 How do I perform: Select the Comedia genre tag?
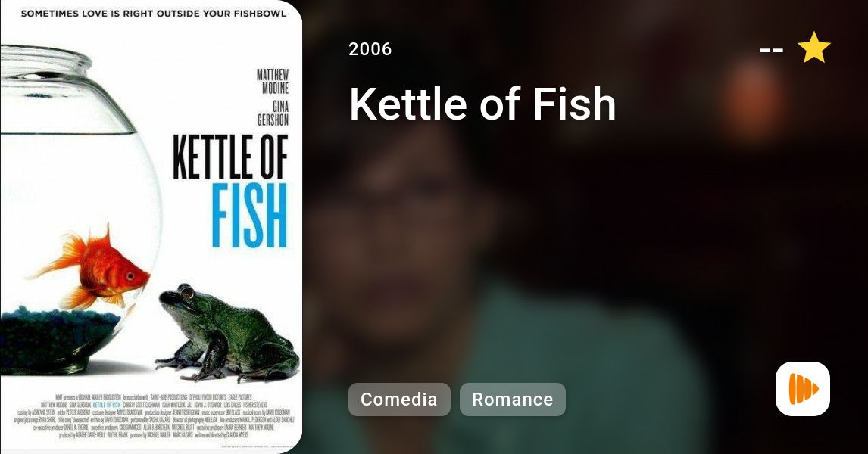[399, 400]
